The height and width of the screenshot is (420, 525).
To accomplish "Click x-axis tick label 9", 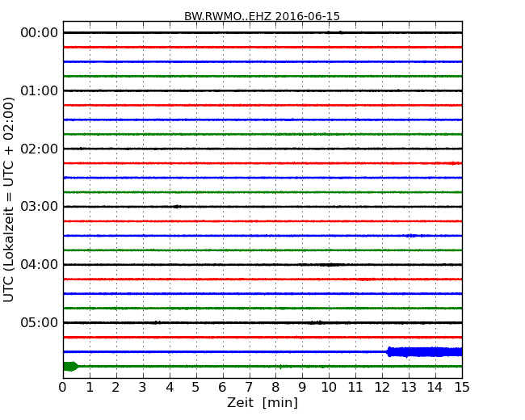I will click(x=302, y=388).
